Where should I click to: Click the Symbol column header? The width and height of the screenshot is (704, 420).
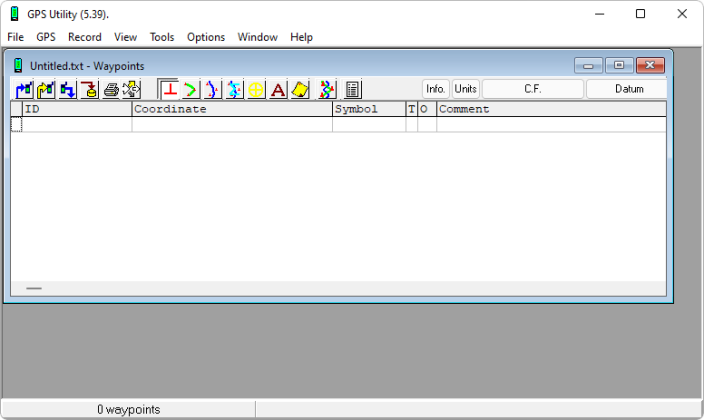click(369, 109)
